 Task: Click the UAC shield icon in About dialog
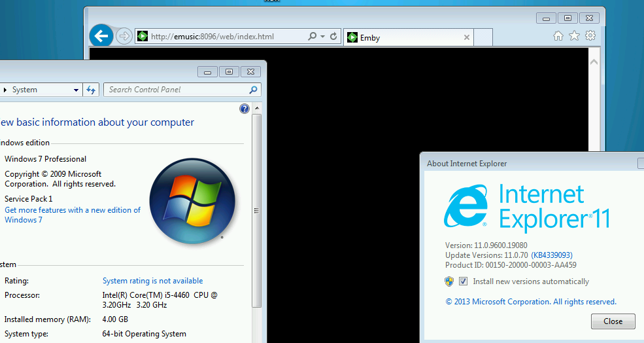point(449,281)
